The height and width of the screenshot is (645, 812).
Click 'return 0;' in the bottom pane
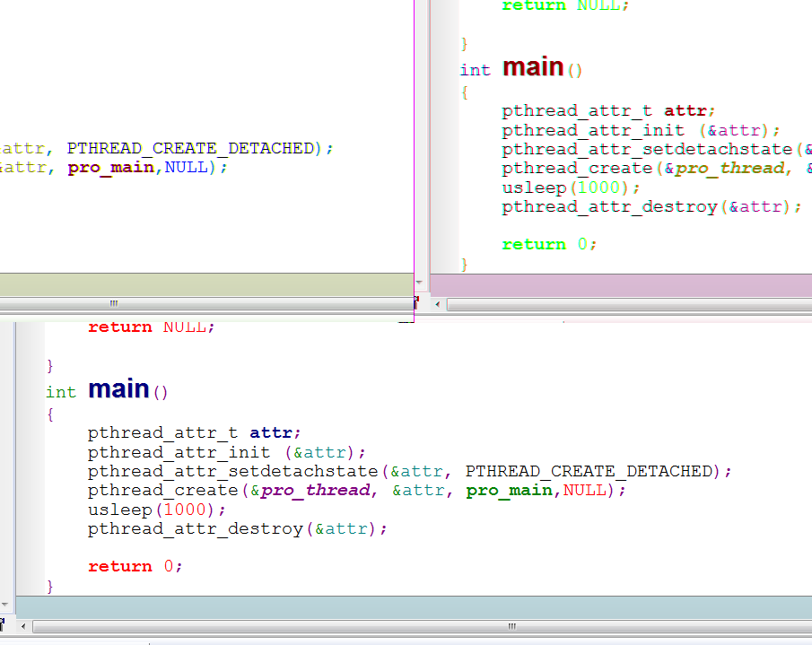(135, 566)
